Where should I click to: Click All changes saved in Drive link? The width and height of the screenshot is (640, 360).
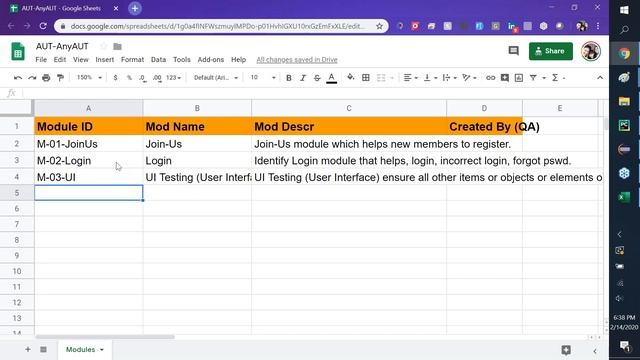pyautogui.click(x=297, y=60)
